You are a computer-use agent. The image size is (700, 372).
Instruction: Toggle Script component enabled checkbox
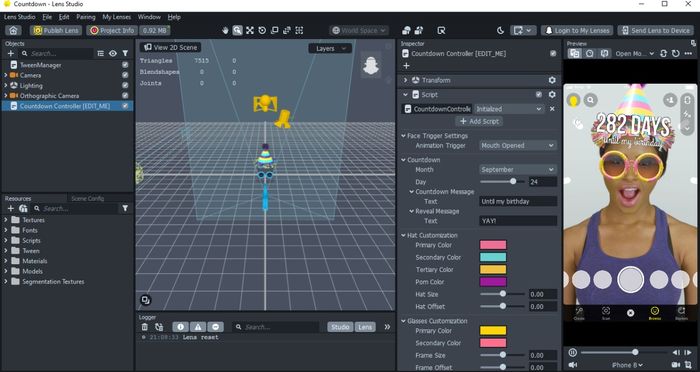[539, 95]
